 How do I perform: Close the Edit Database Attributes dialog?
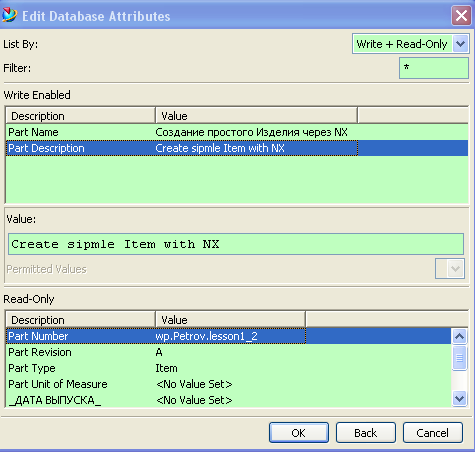click(x=461, y=15)
